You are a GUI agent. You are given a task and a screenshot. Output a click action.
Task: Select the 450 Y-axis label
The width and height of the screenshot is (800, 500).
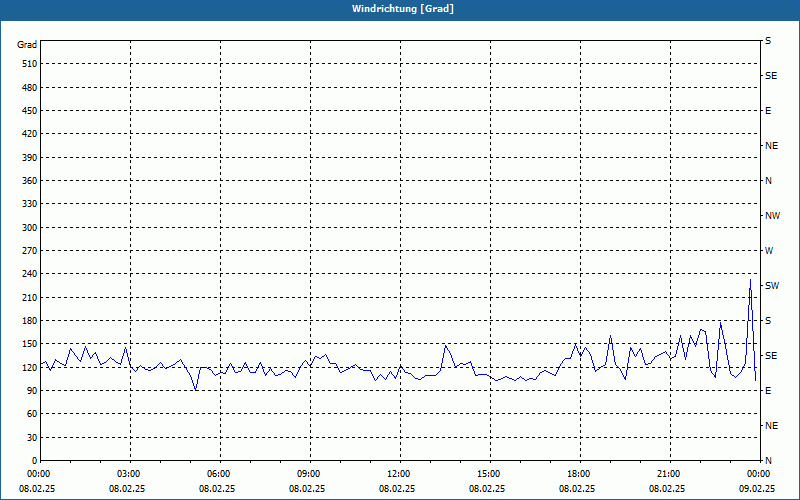tap(30, 111)
